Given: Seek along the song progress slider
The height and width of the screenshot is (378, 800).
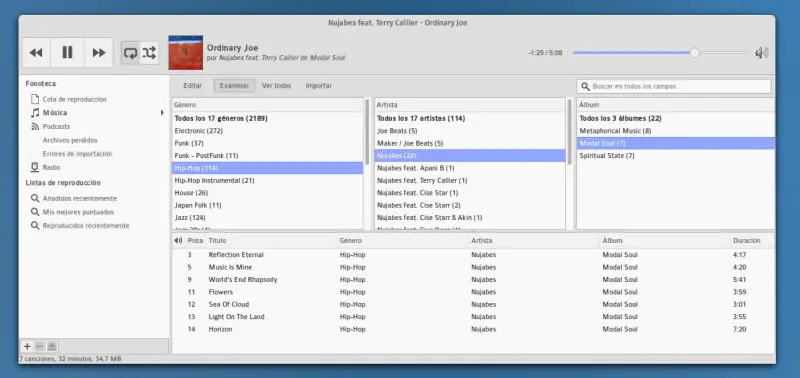Looking at the screenshot, I should click(x=660, y=53).
